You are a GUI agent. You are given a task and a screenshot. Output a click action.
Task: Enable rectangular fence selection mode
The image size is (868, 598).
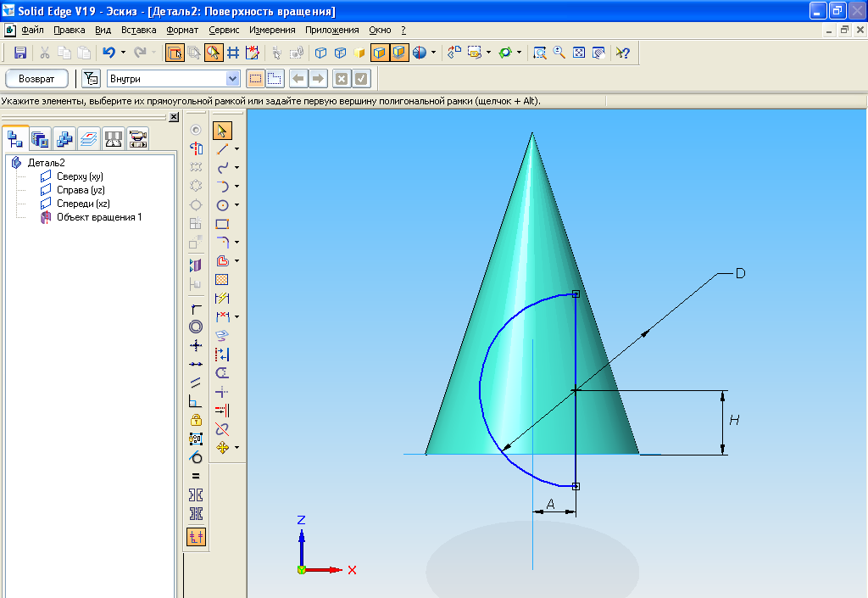(254, 79)
